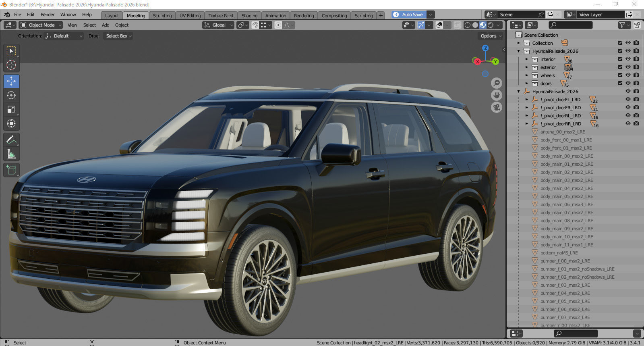This screenshot has width=644, height=346.
Task: Uncheck the interior collection checkbox
Action: (620, 59)
